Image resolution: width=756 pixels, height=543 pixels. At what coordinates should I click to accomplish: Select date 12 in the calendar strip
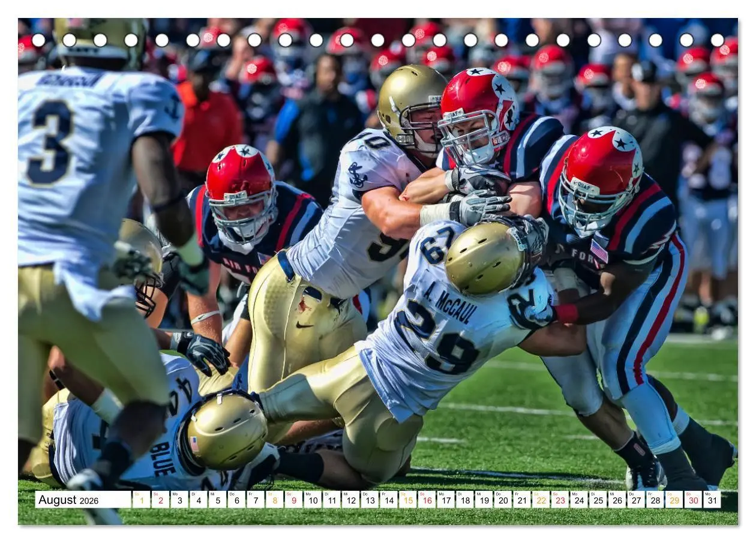350,500
